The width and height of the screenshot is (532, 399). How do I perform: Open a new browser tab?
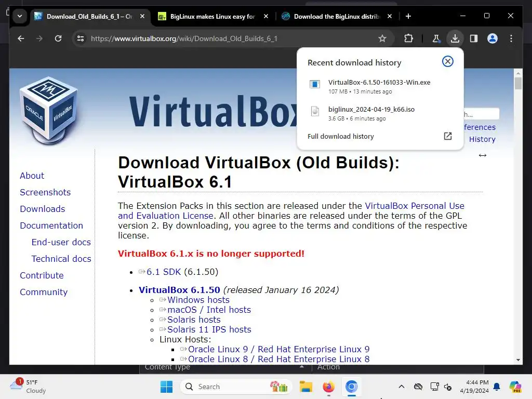point(408,16)
